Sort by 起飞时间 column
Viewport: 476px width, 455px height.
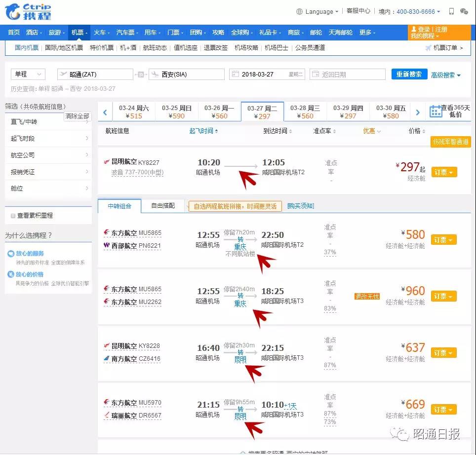point(203,131)
